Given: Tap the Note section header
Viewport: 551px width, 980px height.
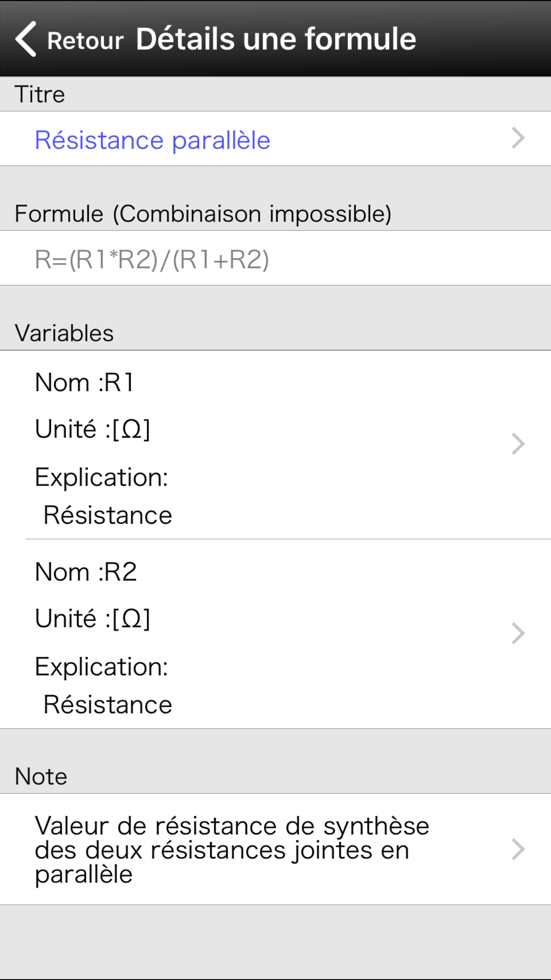Looking at the screenshot, I should click(41, 777).
